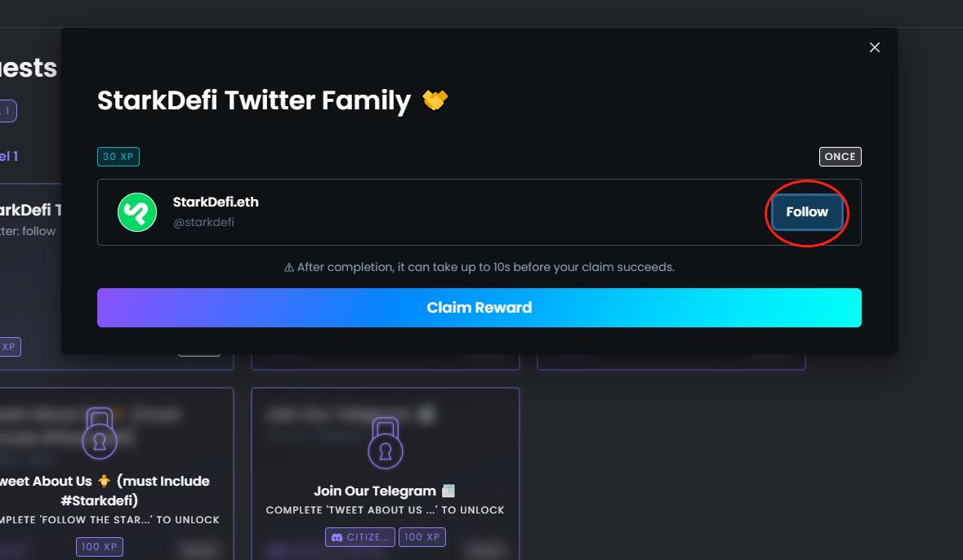Click the padlock on Tweet About Us
963x560 pixels.
click(x=100, y=434)
